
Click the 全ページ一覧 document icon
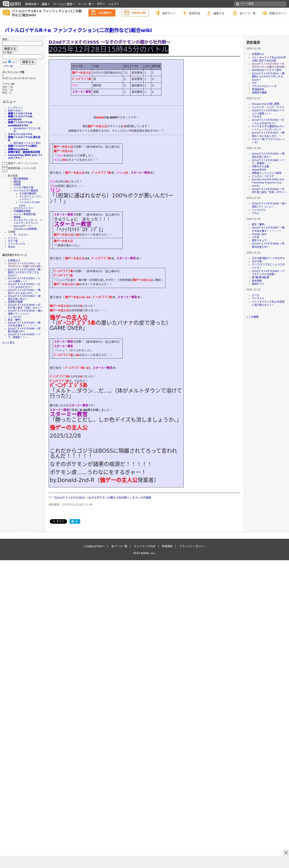pyautogui.click(x=235, y=13)
